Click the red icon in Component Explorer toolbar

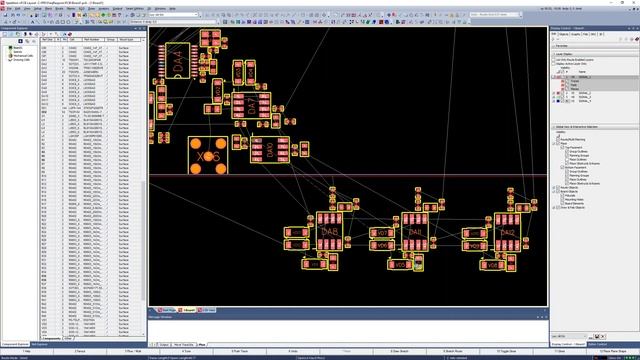70,34
